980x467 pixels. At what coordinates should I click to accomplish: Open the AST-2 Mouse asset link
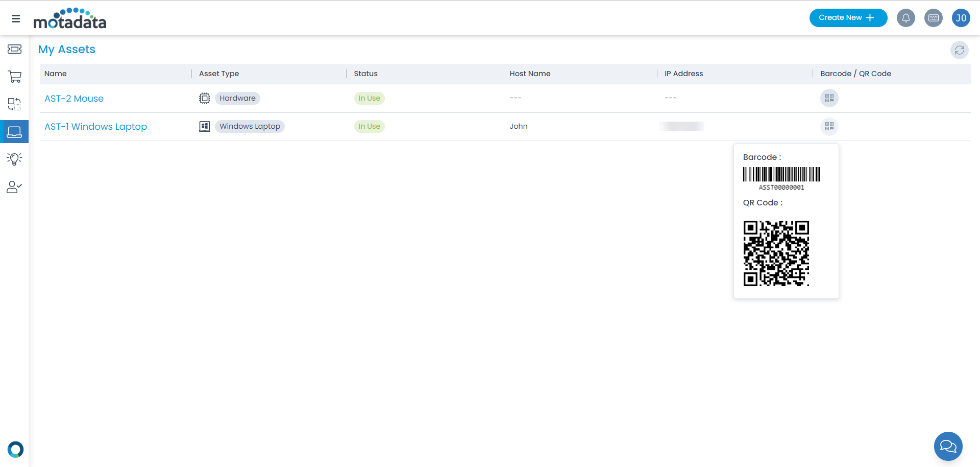pos(74,99)
